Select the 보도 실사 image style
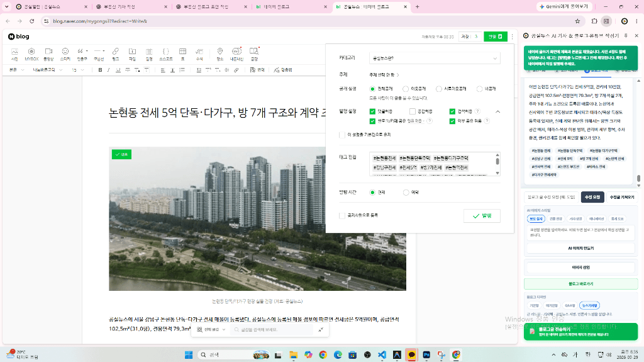This screenshot has width=644, height=362. (536, 219)
